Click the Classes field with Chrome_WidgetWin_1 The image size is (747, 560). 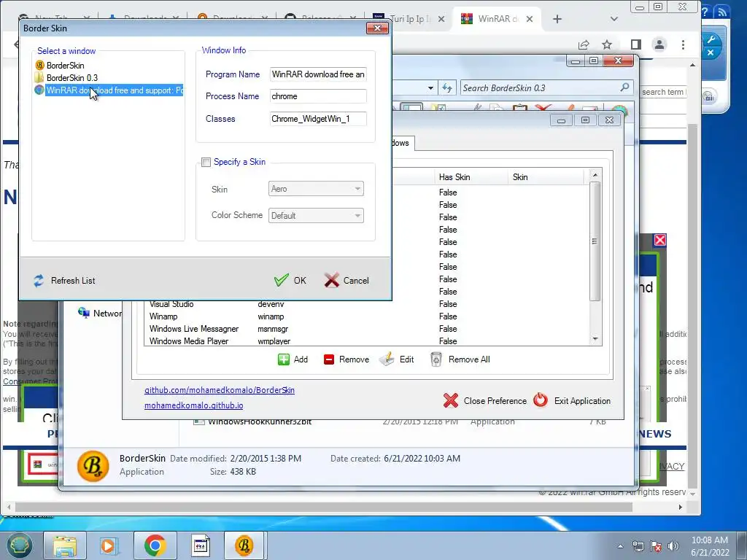coord(318,119)
